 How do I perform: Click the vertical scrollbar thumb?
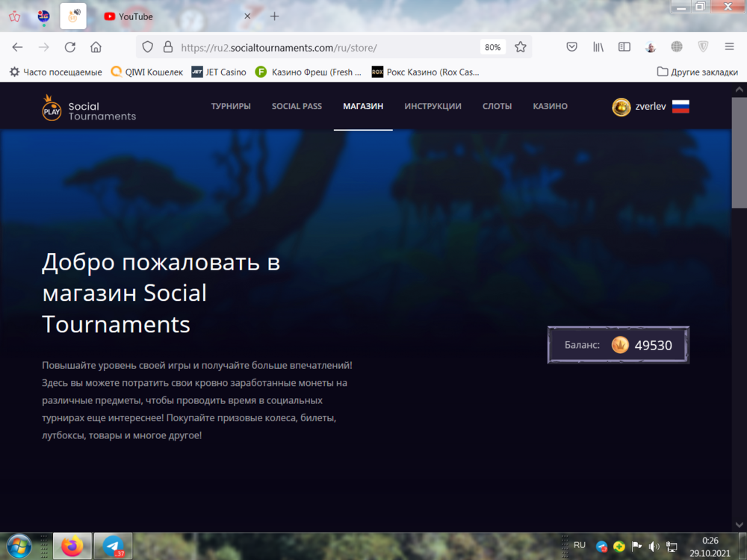point(739,152)
